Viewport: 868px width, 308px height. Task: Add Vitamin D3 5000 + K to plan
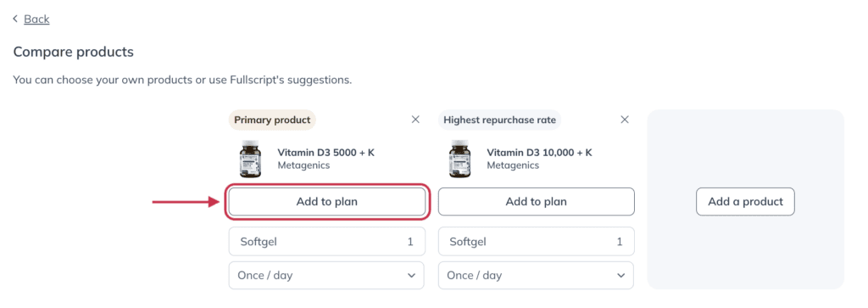point(326,202)
